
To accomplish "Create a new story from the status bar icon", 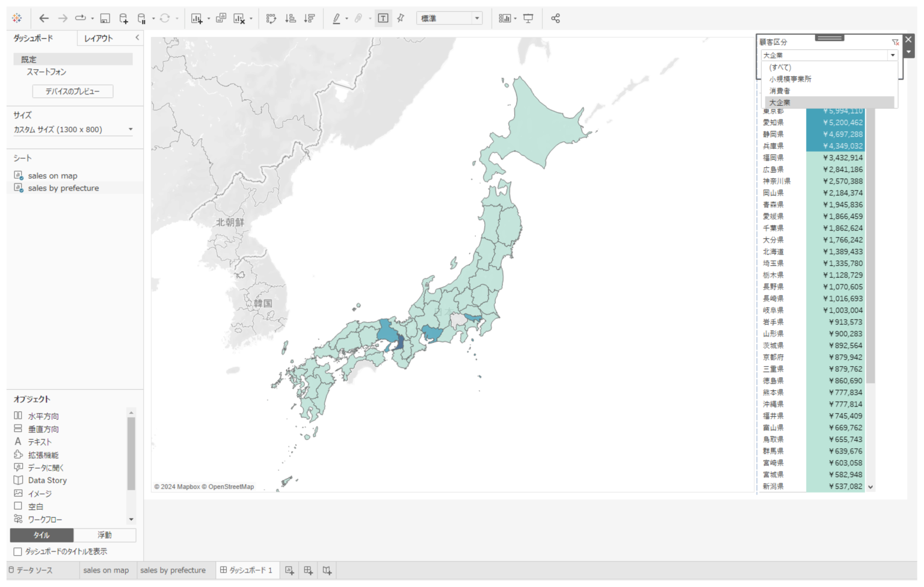I will pos(327,570).
